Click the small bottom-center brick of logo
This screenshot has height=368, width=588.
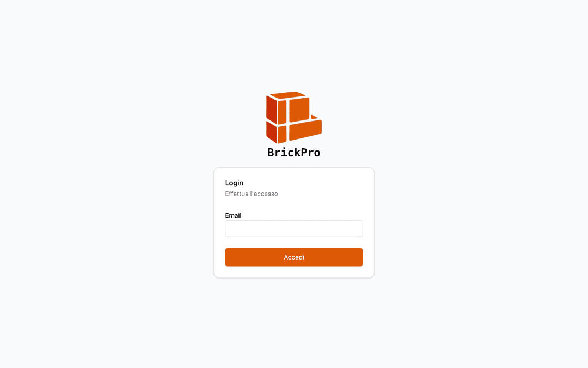[x=282, y=135]
